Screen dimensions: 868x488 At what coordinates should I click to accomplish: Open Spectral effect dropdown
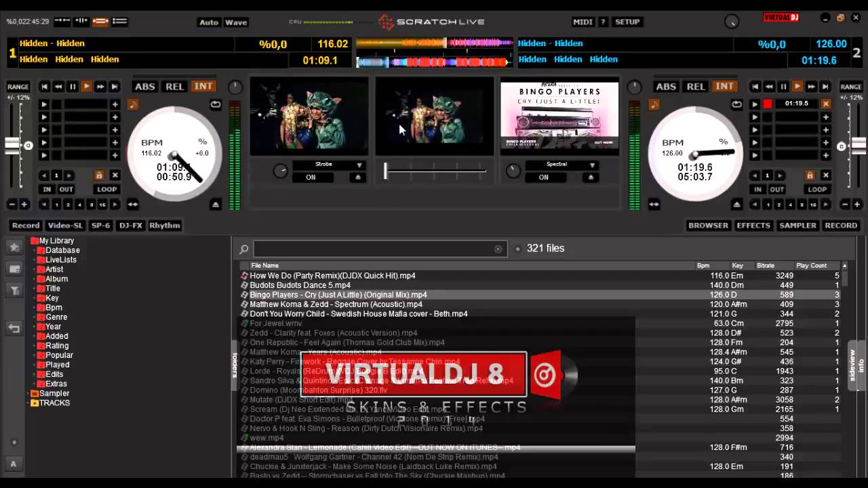(593, 165)
